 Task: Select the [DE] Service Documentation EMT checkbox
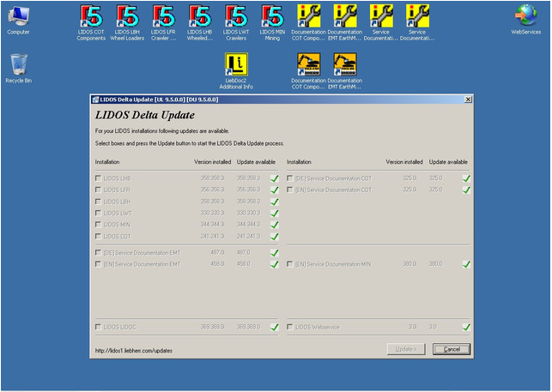click(98, 252)
